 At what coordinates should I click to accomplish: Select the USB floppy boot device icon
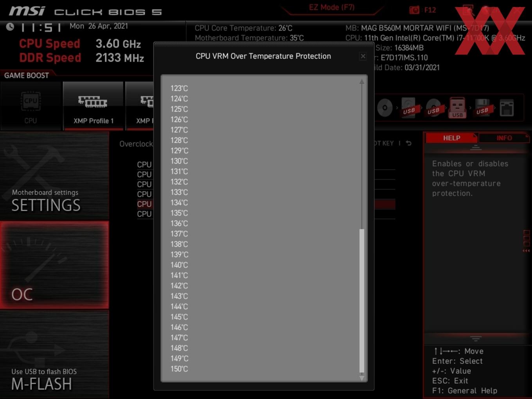coord(482,108)
